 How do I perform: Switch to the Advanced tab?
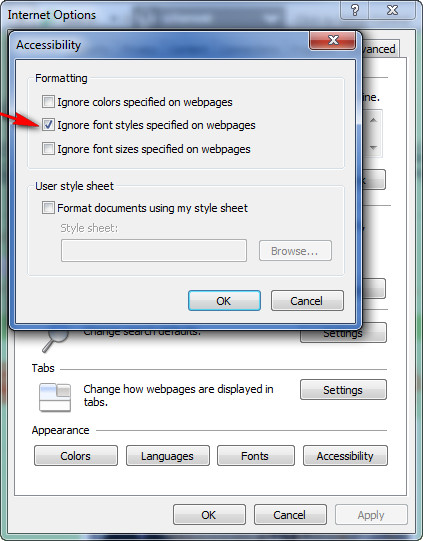coord(379,49)
